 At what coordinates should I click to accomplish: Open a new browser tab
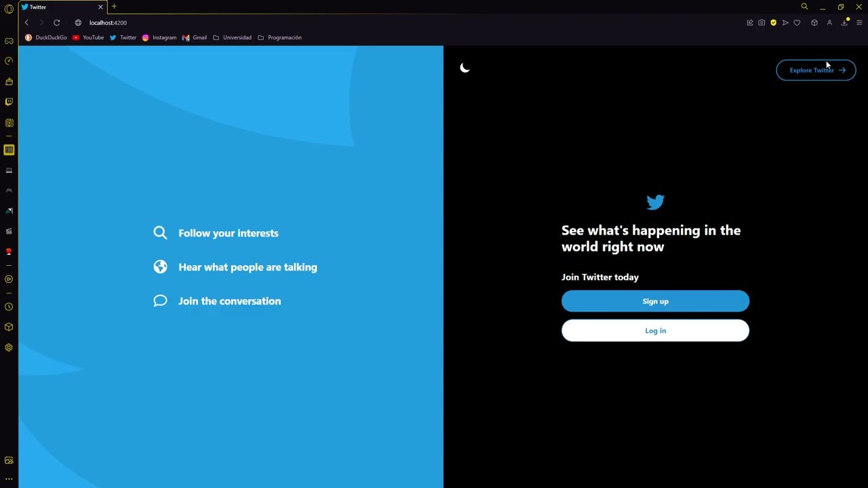pyautogui.click(x=114, y=7)
